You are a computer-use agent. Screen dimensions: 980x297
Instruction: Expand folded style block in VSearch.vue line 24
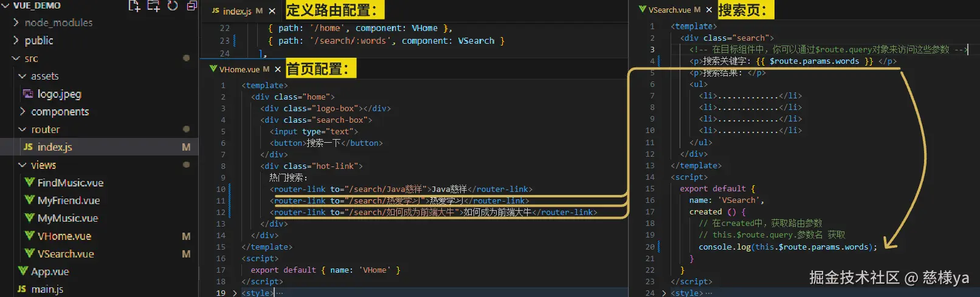(x=664, y=293)
